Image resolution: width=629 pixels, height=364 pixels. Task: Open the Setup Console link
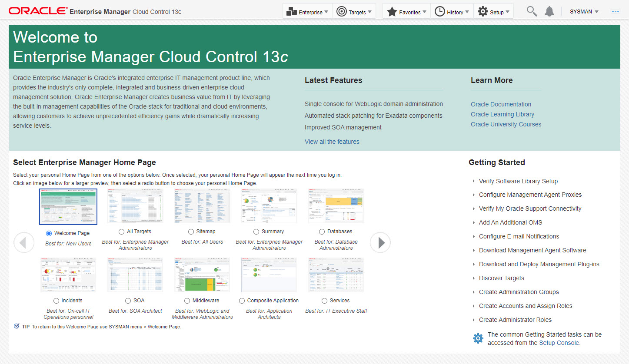(559, 343)
